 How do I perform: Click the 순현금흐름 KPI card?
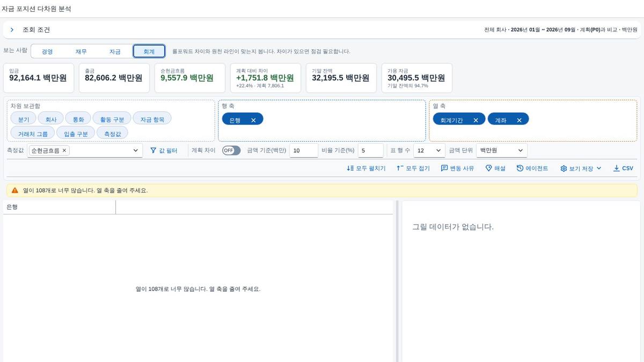(x=190, y=78)
